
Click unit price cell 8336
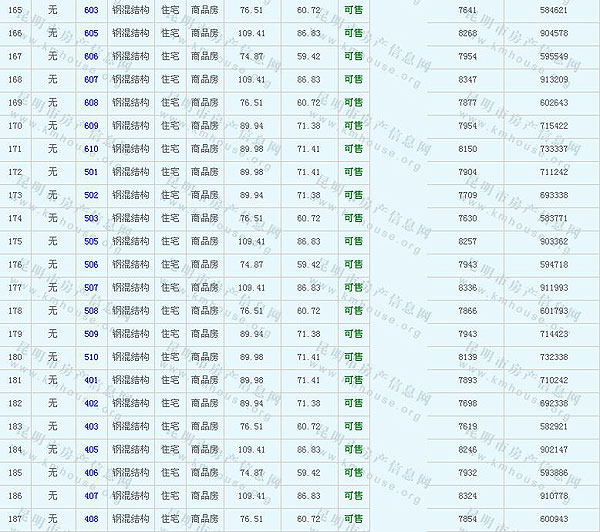tap(467, 287)
